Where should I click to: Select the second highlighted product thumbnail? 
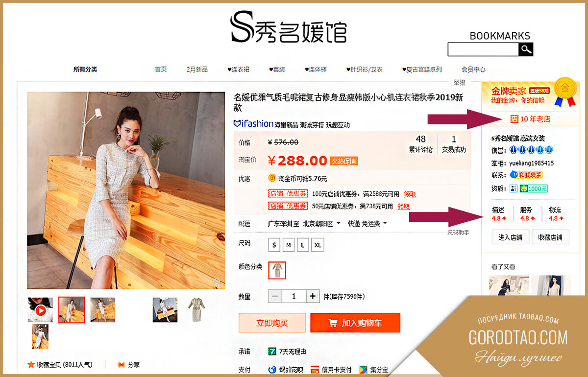click(72, 309)
